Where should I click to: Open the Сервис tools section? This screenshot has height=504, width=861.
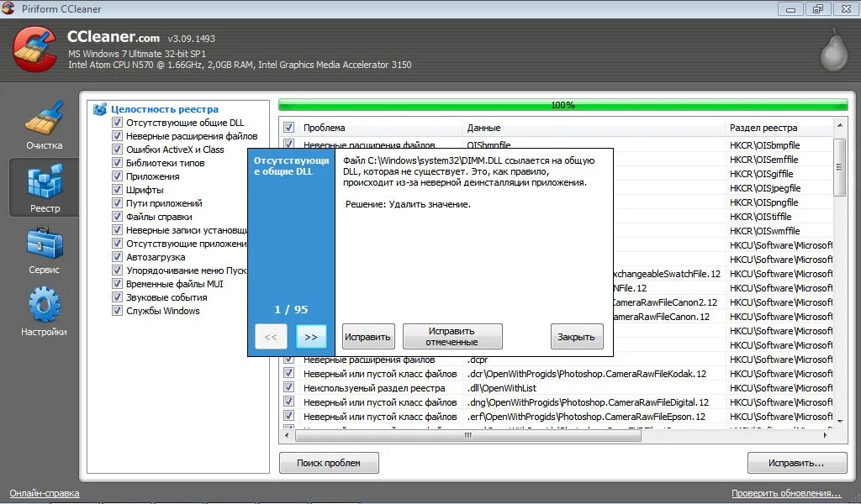tap(44, 250)
